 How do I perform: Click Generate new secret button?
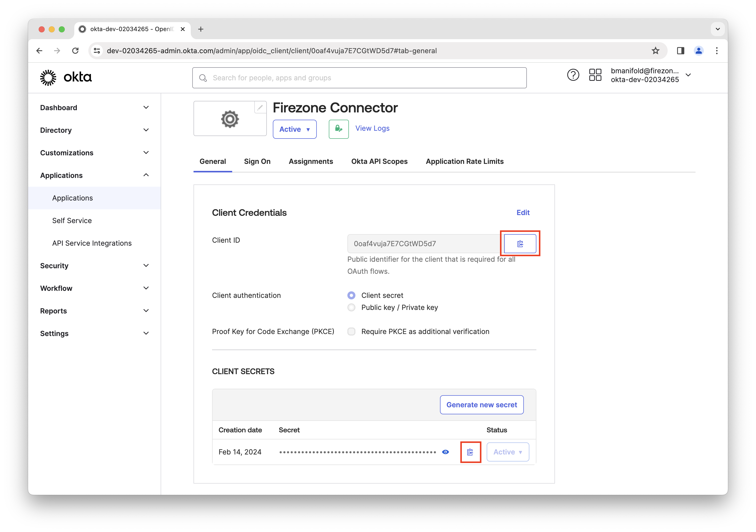coord(481,405)
